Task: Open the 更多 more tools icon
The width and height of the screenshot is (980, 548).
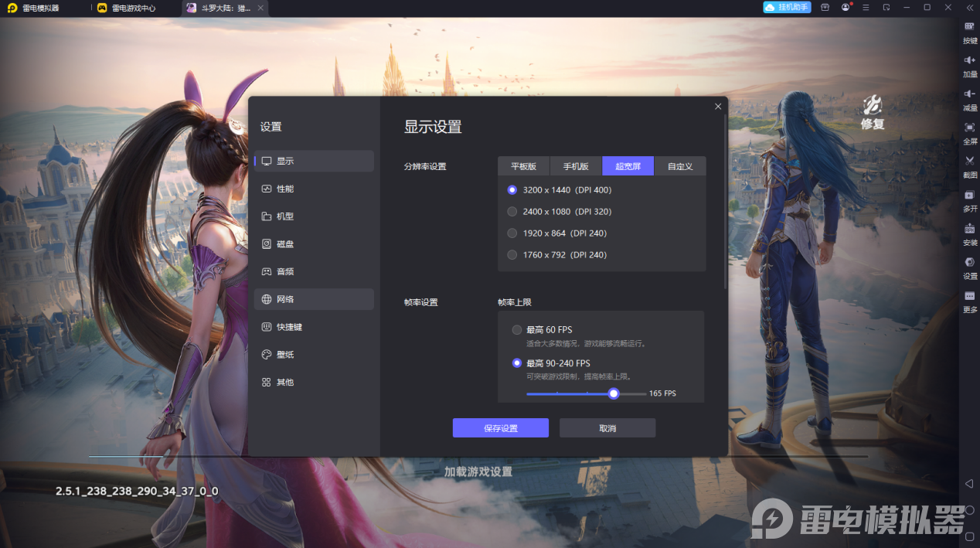Action: click(x=969, y=296)
